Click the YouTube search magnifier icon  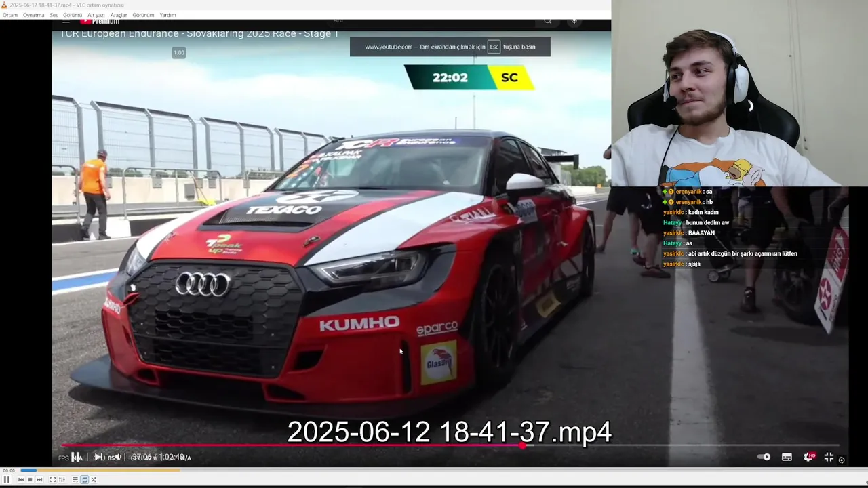click(x=548, y=21)
